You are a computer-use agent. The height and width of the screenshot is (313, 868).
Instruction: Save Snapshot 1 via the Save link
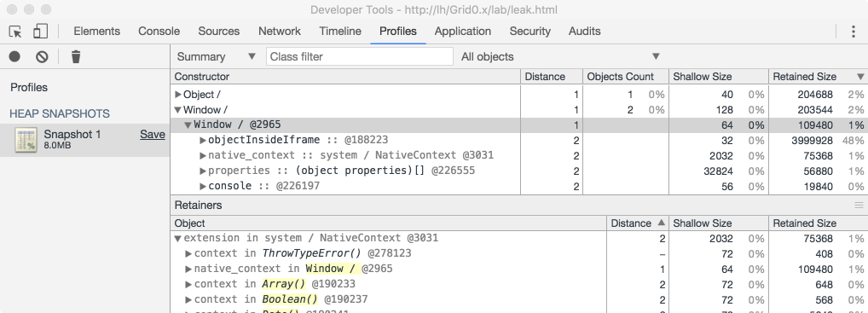(x=153, y=134)
